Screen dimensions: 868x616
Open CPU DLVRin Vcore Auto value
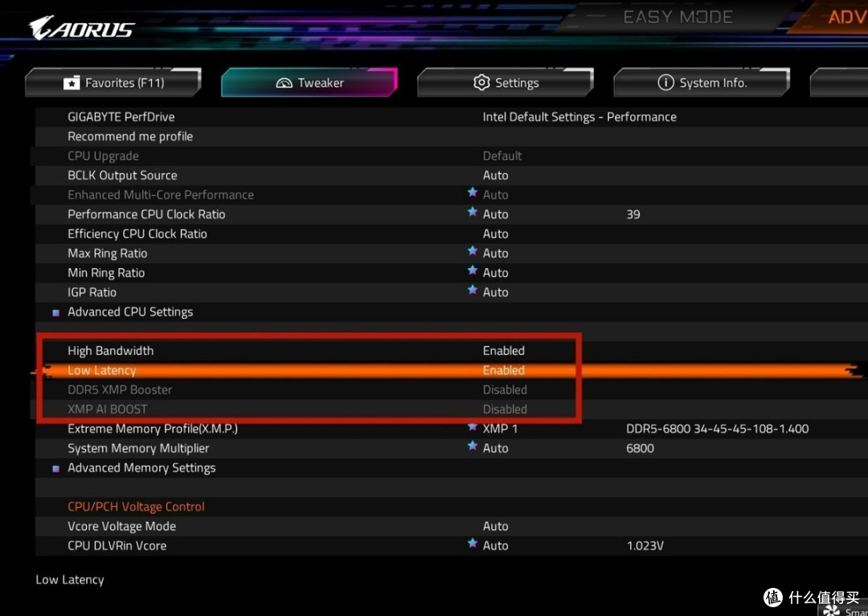pos(495,545)
